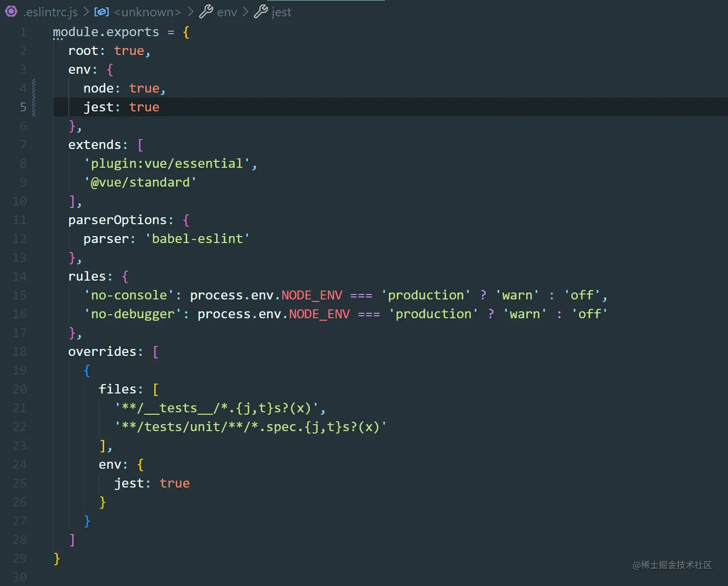Click the variable symbol icon before <unknown>
The height and width of the screenshot is (586, 728).
(101, 12)
